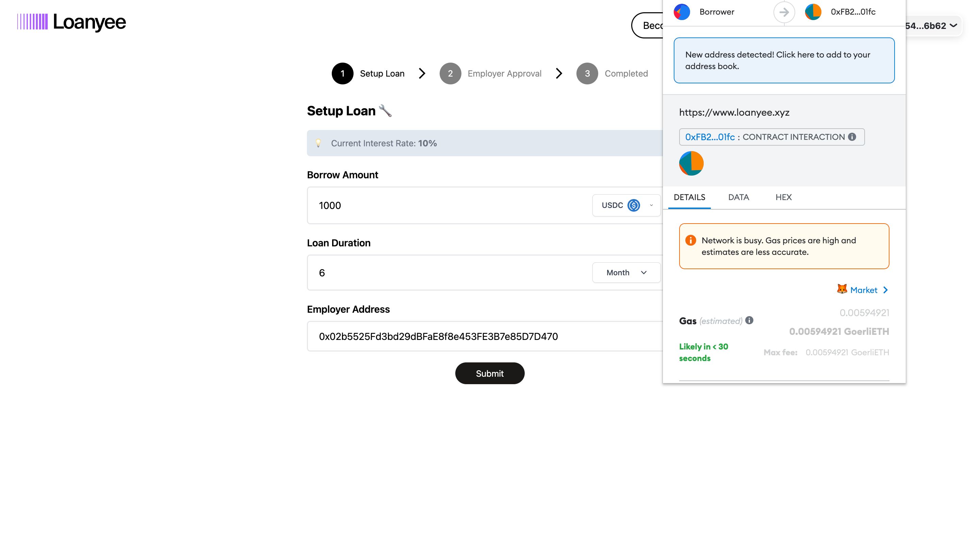Click the contract interaction info icon
This screenshot has width=980, height=539.
pos(853,137)
